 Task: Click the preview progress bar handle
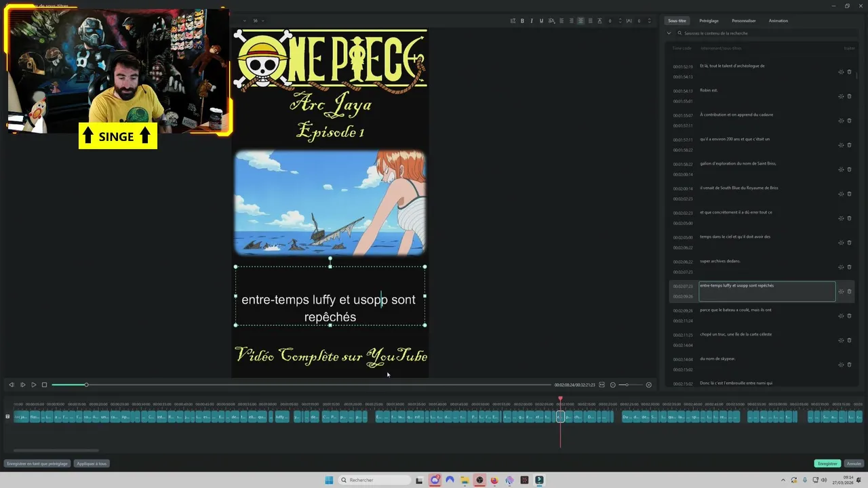[x=86, y=385]
